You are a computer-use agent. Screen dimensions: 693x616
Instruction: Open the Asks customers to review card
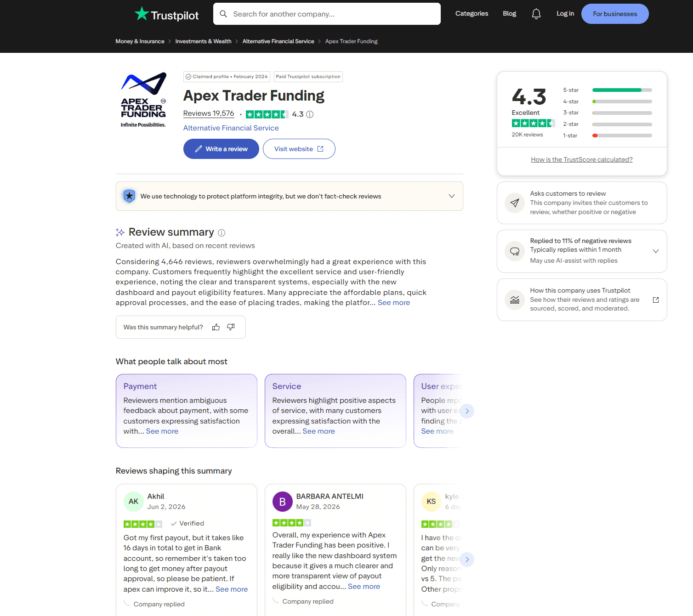pyautogui.click(x=582, y=203)
